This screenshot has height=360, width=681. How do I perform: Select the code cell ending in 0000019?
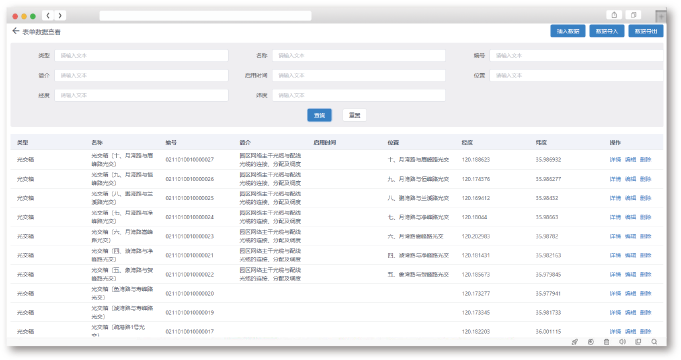coord(190,313)
